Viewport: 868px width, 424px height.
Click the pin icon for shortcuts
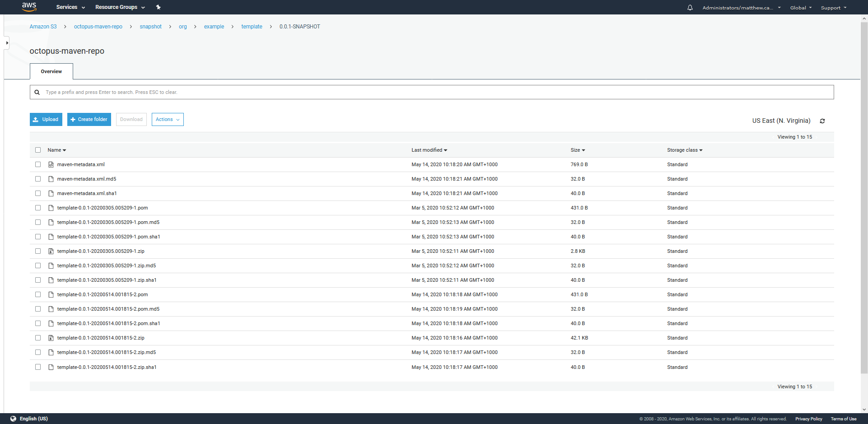[x=159, y=7]
